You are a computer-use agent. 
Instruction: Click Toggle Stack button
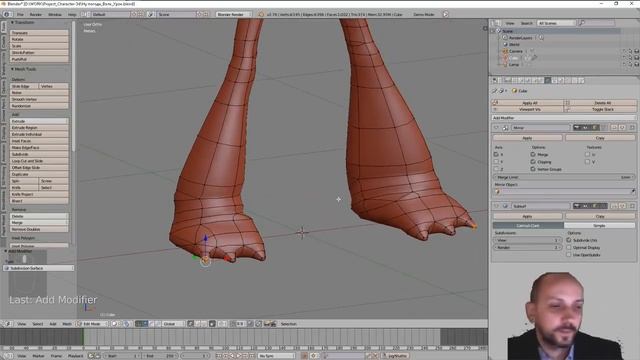point(600,109)
